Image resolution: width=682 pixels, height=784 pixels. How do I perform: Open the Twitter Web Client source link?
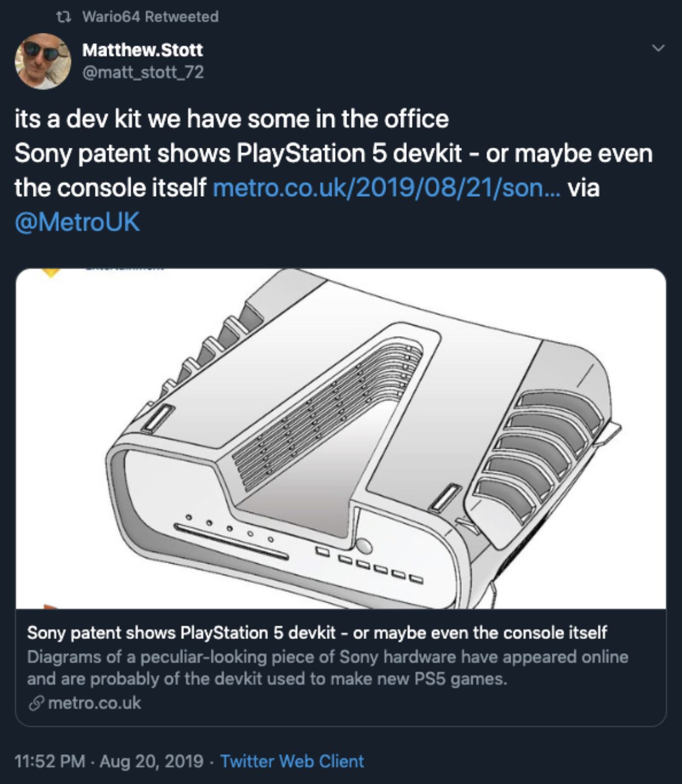(291, 761)
